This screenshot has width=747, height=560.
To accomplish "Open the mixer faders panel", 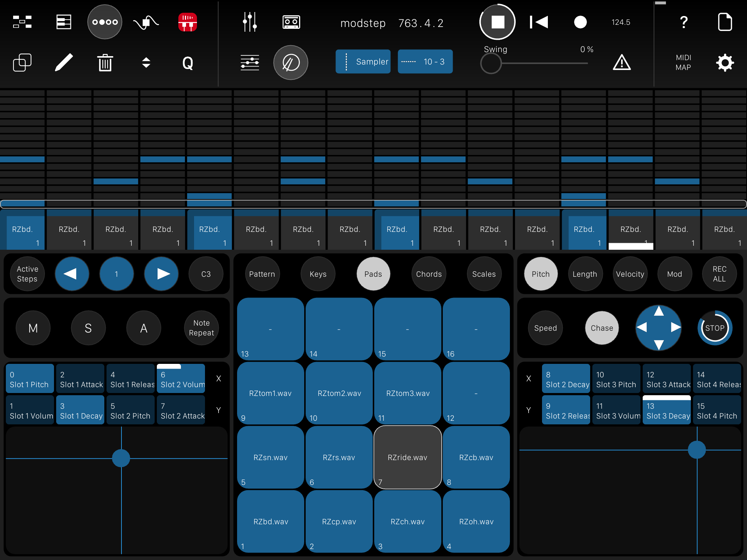I will [x=250, y=22].
